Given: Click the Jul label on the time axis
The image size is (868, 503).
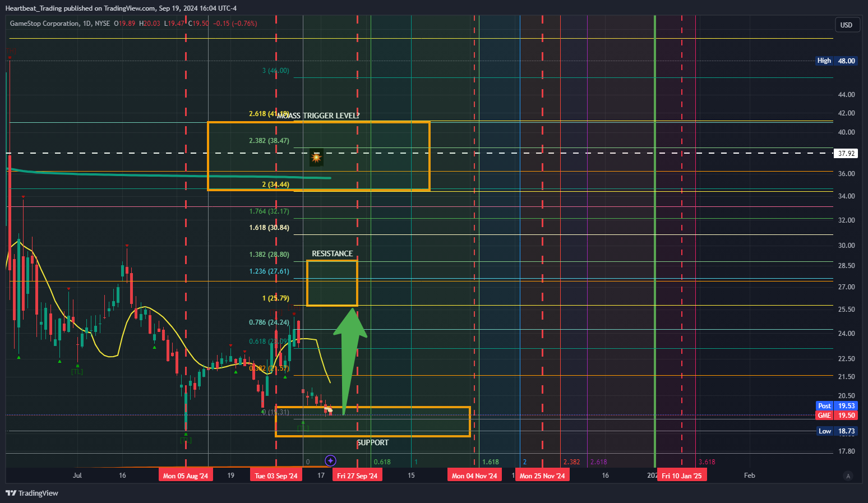Looking at the screenshot, I should [x=77, y=476].
